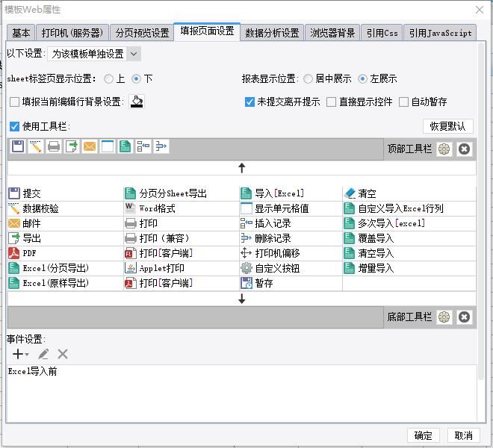Select the 清空 eraser tool item
The height and width of the screenshot is (448, 493).
click(x=409, y=193)
